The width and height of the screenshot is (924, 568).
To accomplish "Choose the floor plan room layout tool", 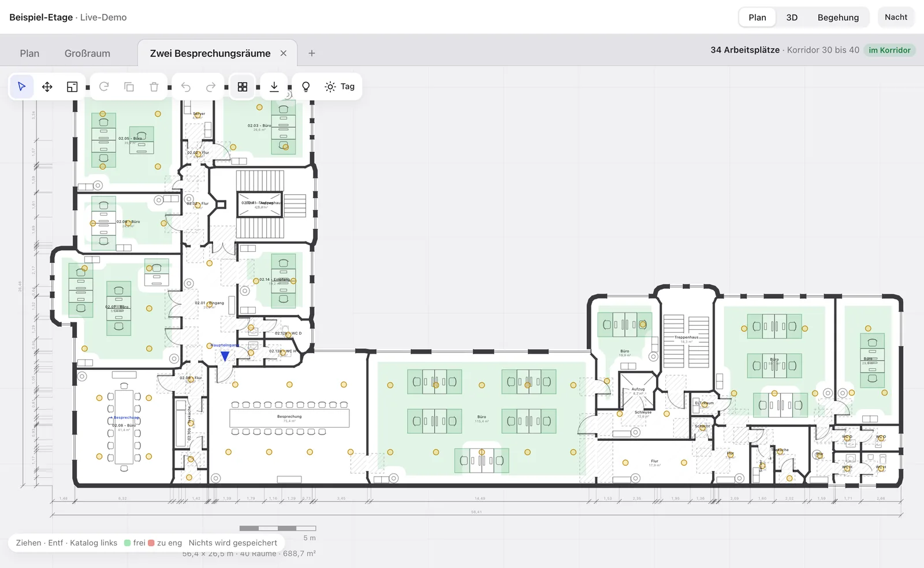I will [72, 87].
